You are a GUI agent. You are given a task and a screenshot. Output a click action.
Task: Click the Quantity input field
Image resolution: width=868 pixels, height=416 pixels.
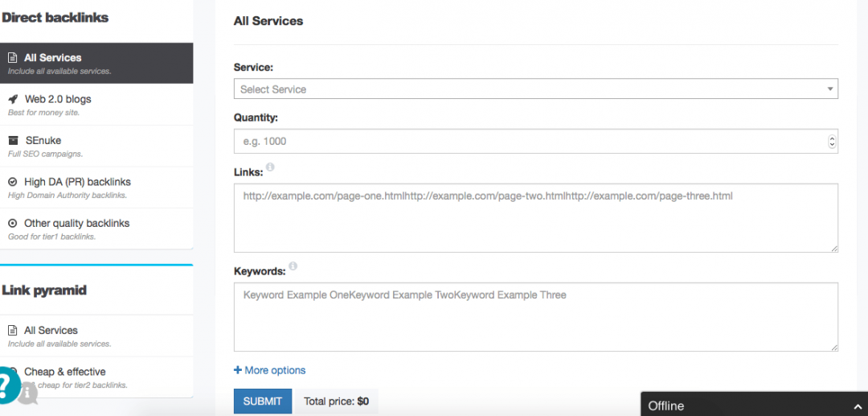530,142
